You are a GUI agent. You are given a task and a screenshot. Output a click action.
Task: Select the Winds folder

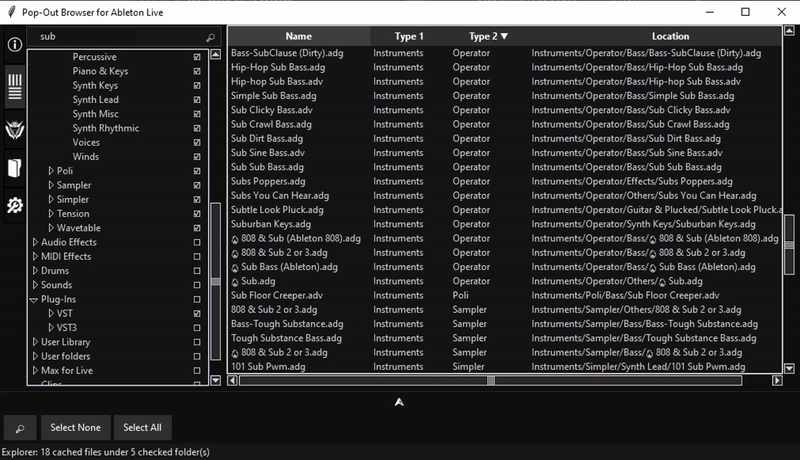86,157
